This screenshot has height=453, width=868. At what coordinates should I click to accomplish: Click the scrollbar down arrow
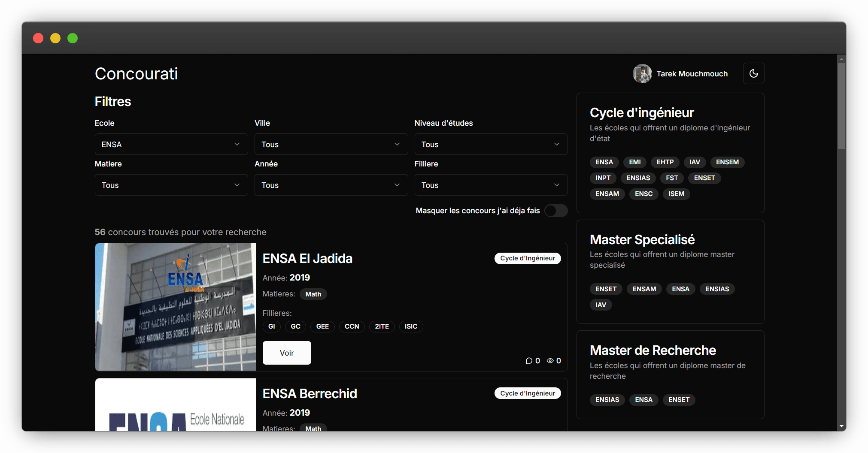coord(842,427)
